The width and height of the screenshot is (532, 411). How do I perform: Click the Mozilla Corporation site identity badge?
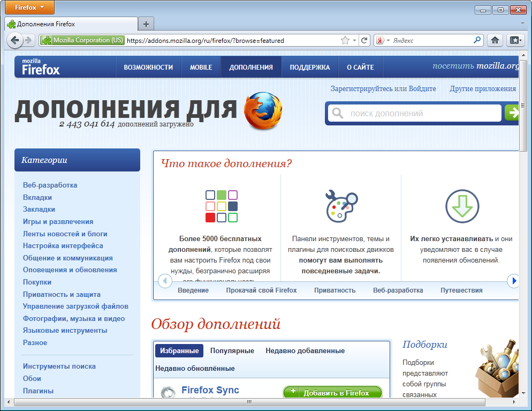(x=82, y=40)
